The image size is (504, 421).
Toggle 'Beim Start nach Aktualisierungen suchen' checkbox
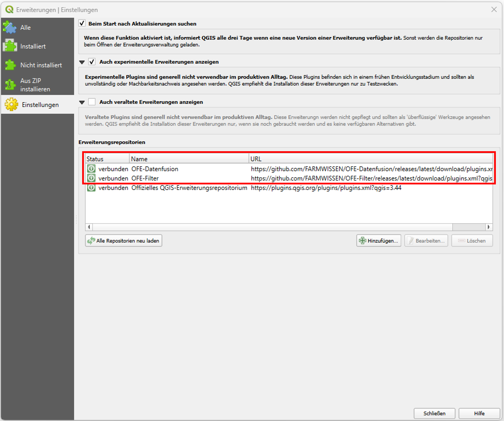point(82,23)
